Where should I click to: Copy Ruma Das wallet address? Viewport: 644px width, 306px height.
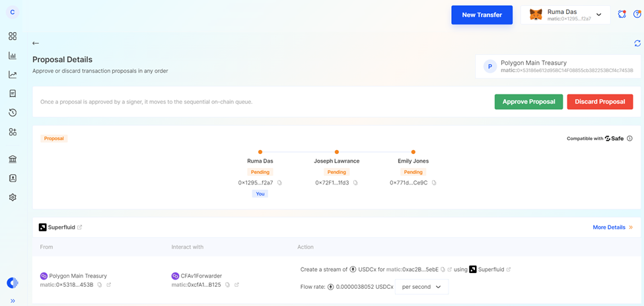click(x=279, y=183)
